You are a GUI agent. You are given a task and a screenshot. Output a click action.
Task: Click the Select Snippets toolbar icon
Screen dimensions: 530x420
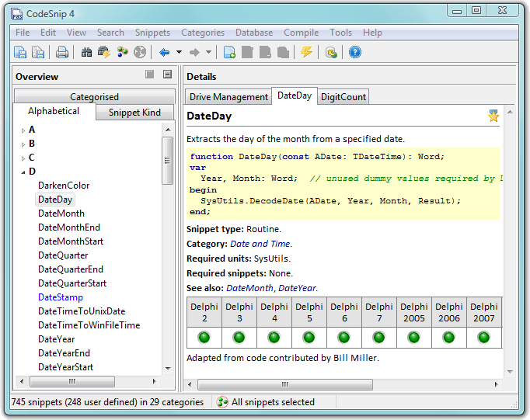[123, 53]
